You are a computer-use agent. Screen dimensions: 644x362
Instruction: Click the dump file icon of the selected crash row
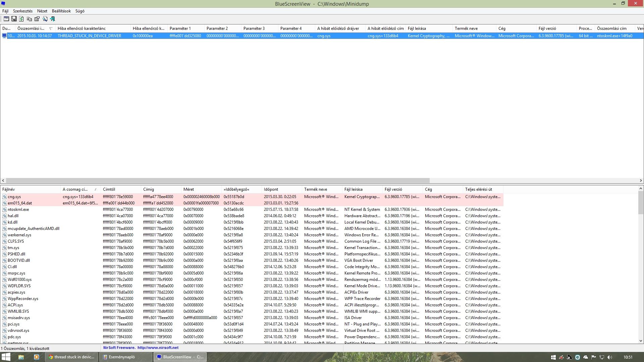pos(4,36)
